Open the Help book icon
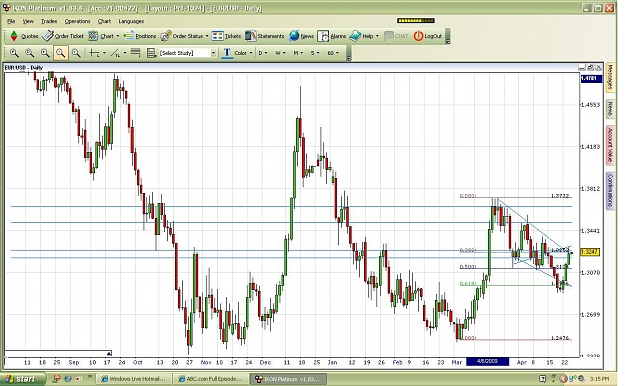Image resolution: width=625 pixels, height=386 pixels. (355, 36)
